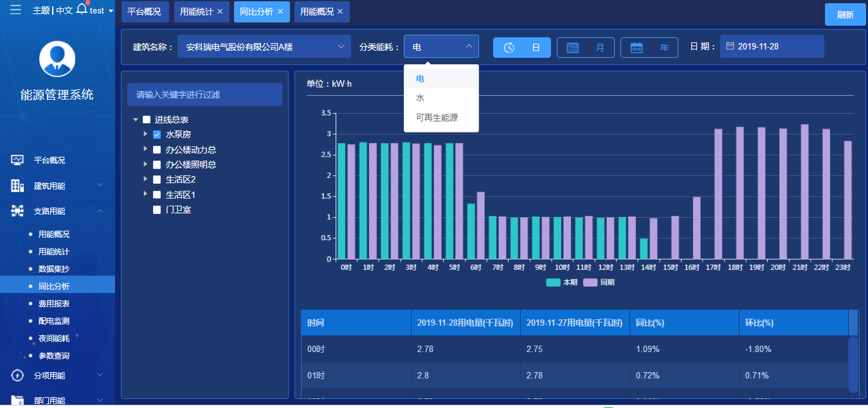Click the 建筑用能 building icon in sidebar

tap(17, 186)
